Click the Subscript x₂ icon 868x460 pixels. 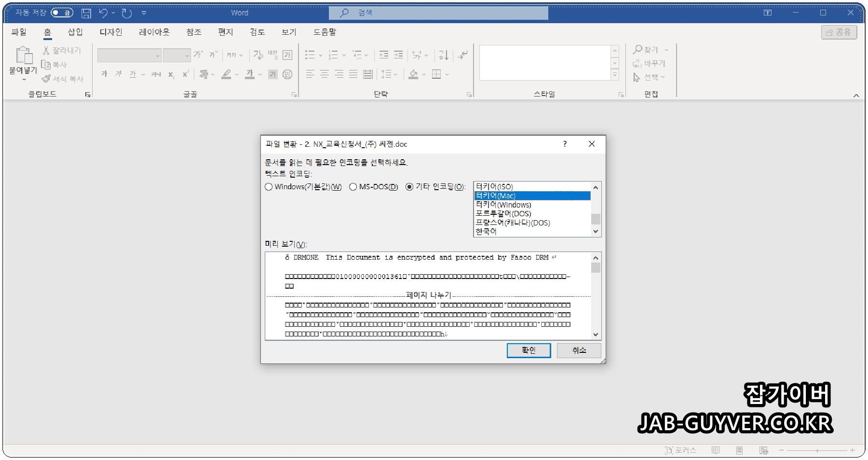coord(171,74)
